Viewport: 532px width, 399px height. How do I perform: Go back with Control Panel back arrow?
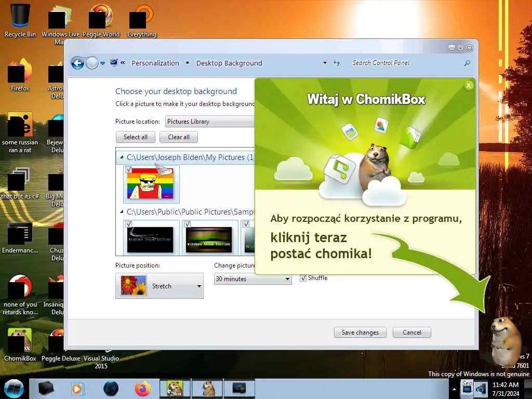[77, 63]
